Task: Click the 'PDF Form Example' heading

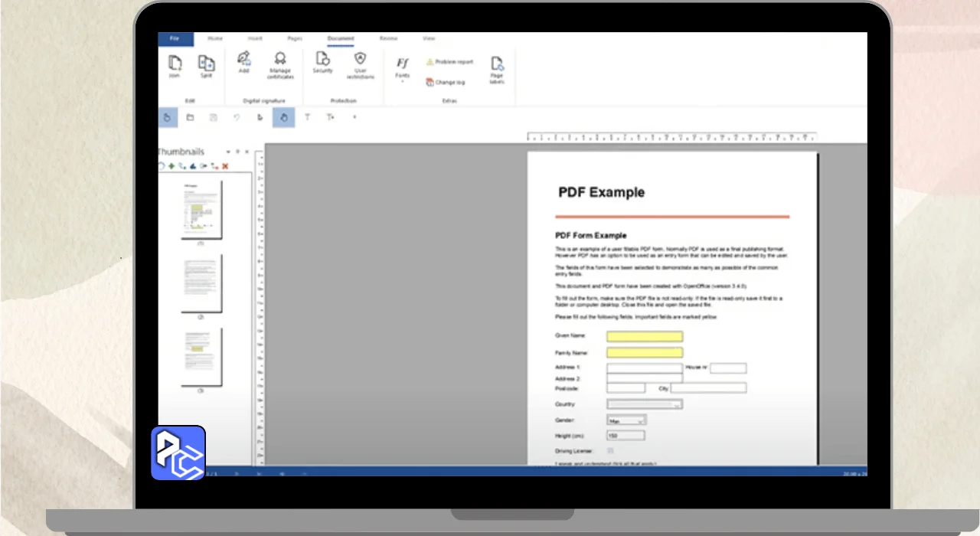Action: [590, 236]
